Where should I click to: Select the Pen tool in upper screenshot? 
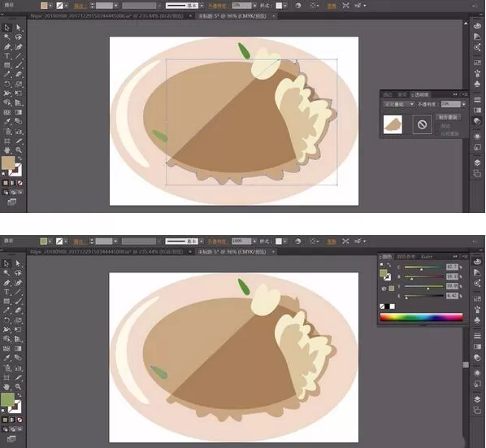(7, 47)
